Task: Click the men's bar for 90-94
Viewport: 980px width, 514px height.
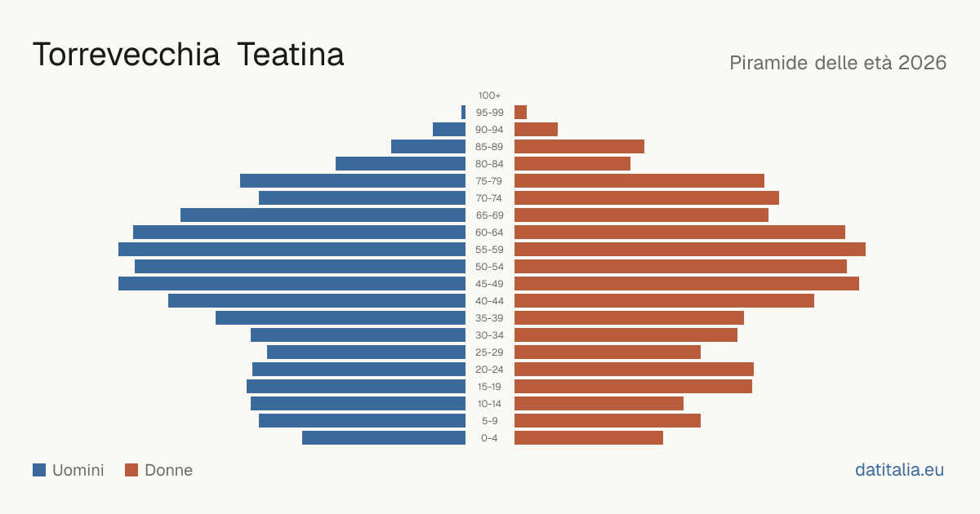Action: [x=449, y=130]
